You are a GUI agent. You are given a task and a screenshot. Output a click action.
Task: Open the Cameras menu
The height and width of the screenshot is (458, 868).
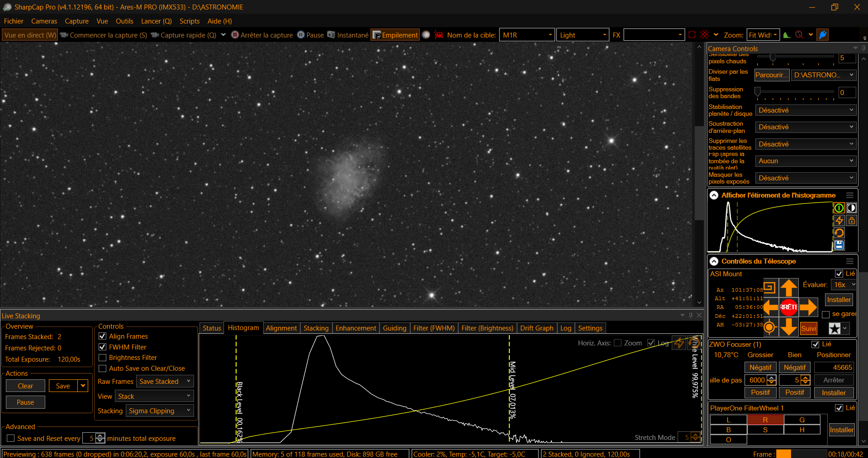point(44,21)
